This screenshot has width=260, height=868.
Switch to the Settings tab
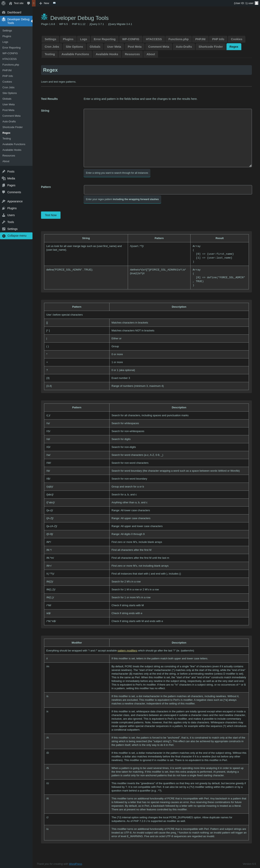[51, 39]
